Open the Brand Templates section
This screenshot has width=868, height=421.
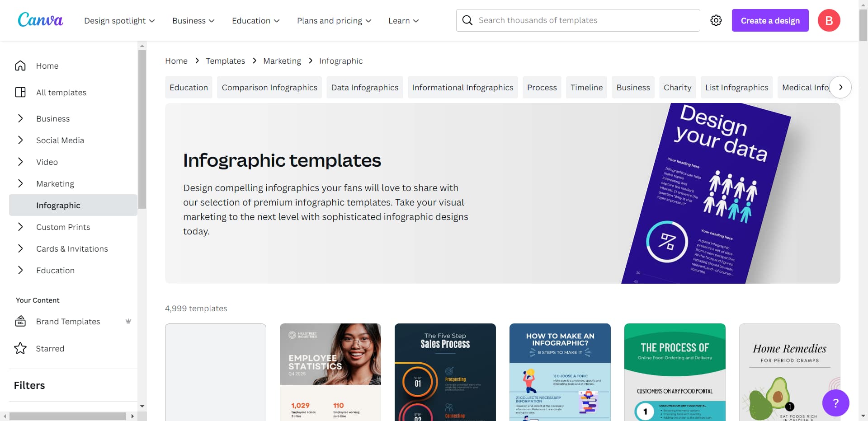[x=68, y=321]
